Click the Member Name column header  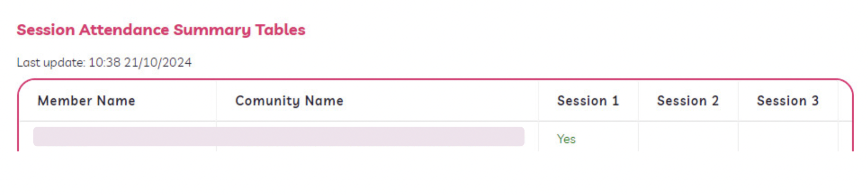point(86,101)
